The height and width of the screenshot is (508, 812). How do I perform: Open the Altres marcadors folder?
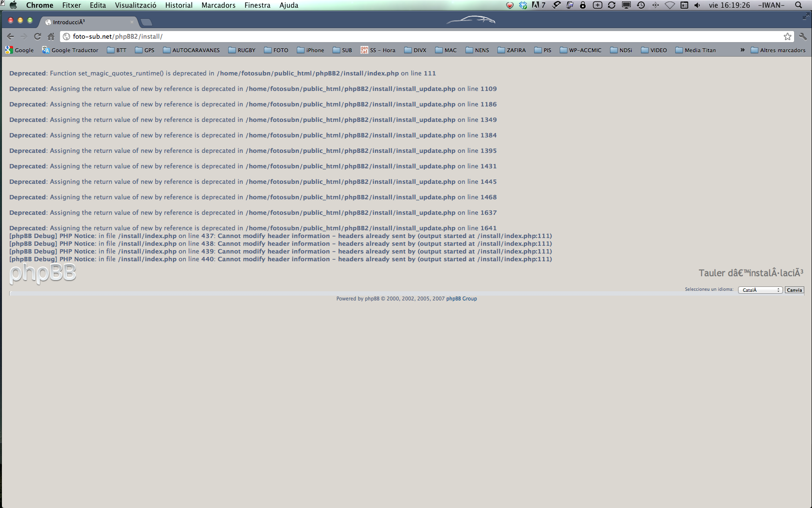coord(778,50)
